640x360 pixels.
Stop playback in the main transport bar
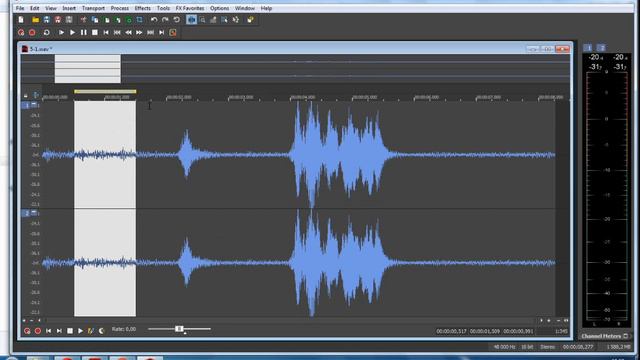point(95,32)
